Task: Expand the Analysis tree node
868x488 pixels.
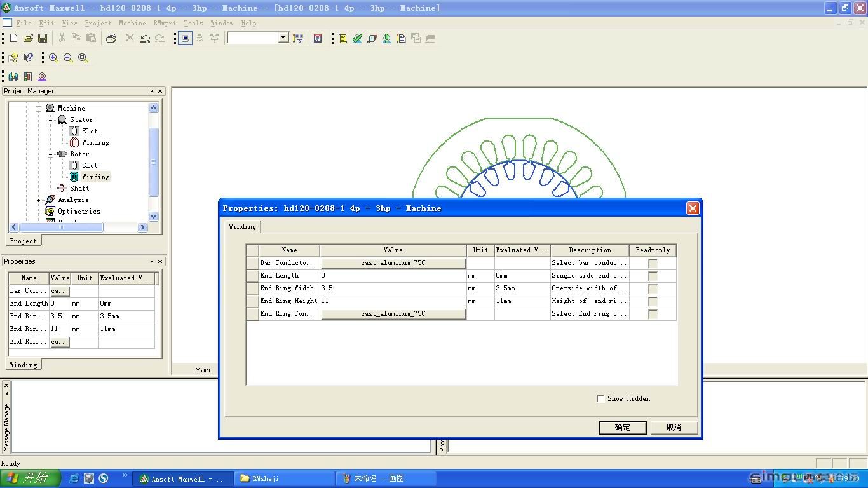Action: (38, 200)
